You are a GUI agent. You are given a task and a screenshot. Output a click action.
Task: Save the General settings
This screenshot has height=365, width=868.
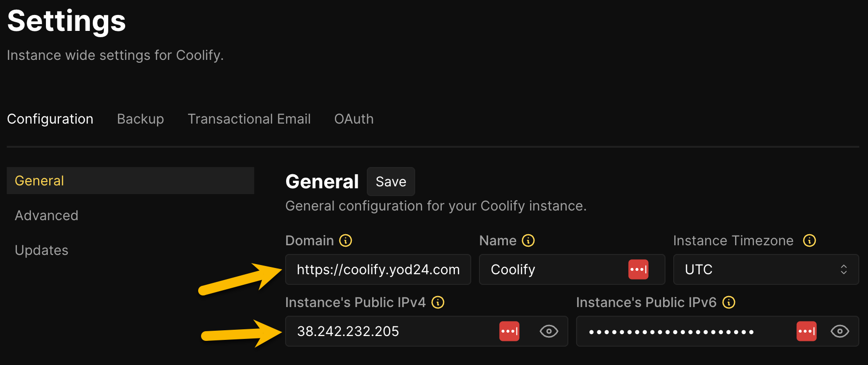391,182
